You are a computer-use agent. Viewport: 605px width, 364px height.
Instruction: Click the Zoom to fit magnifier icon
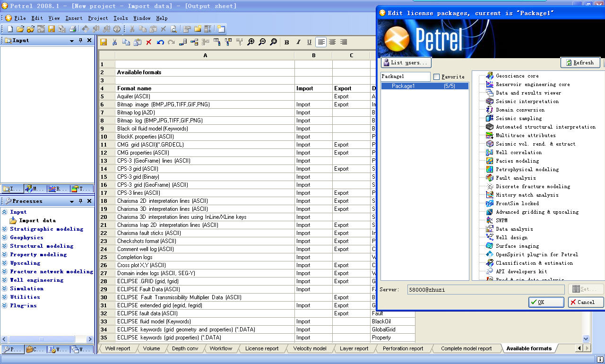pos(274,42)
